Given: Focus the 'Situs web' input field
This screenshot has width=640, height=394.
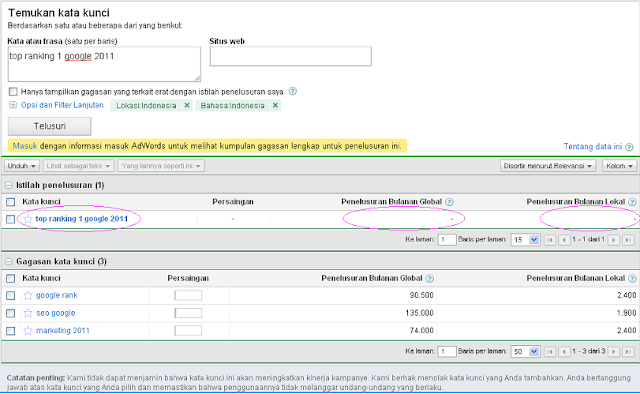Looking at the screenshot, I should tap(291, 56).
